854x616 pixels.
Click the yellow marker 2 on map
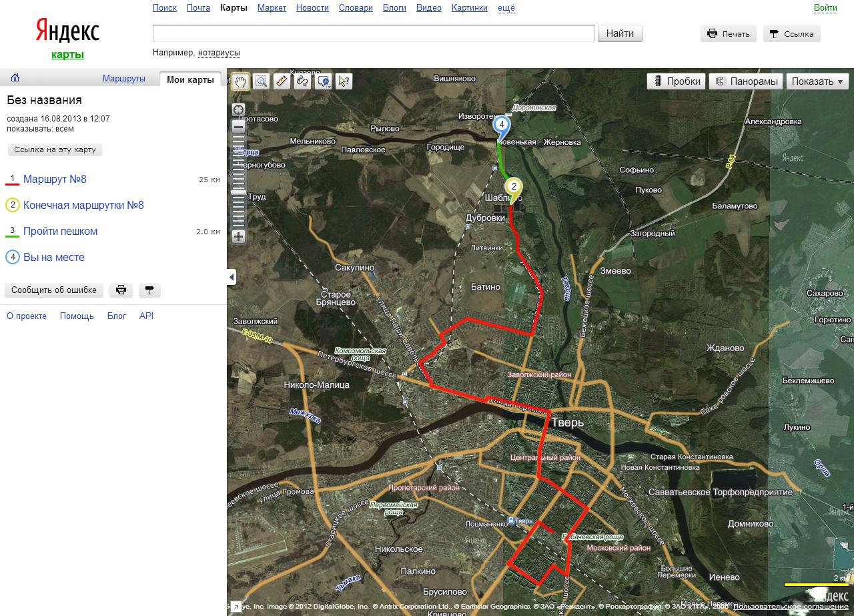(513, 188)
